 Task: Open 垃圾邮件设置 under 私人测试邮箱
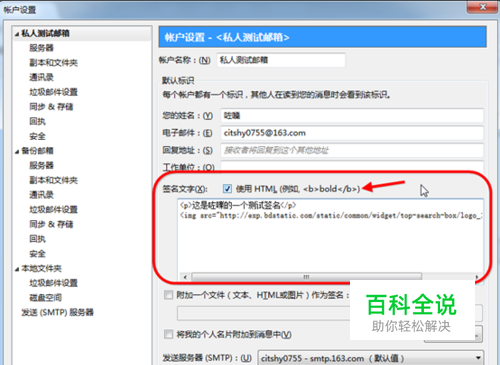(x=53, y=92)
